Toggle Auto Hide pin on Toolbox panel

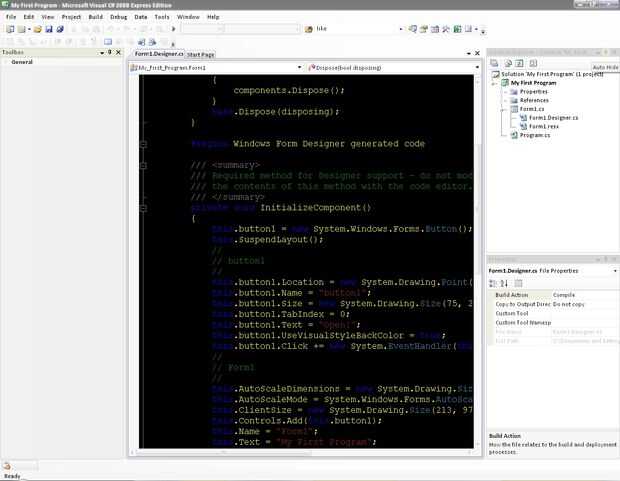coord(111,51)
